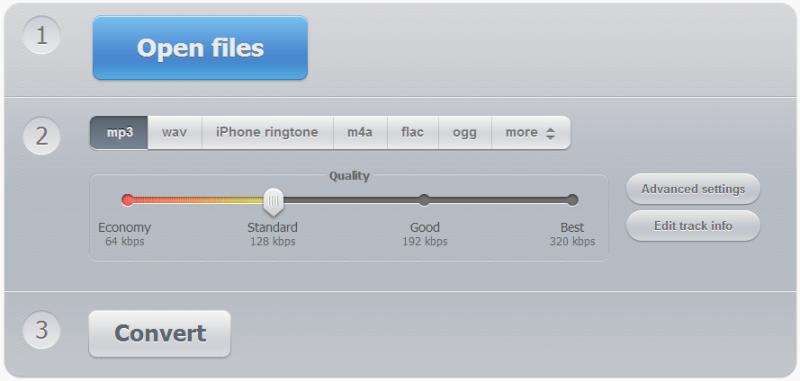Click the Economy 64 kbps label
The image size is (800, 381).
pyautogui.click(x=124, y=234)
